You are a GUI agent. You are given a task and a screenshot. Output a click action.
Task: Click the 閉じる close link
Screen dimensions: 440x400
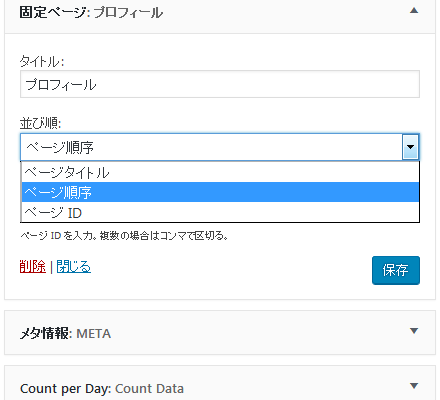[x=74, y=267]
